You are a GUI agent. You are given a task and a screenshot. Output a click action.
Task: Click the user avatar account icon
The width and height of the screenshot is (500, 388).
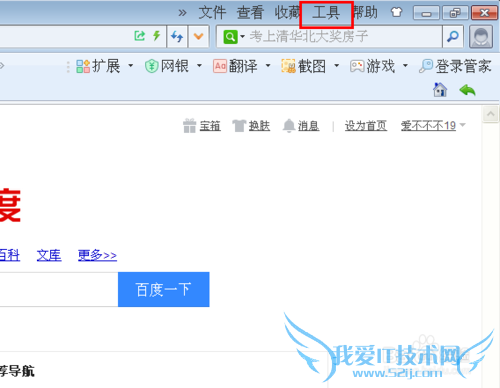(x=481, y=37)
